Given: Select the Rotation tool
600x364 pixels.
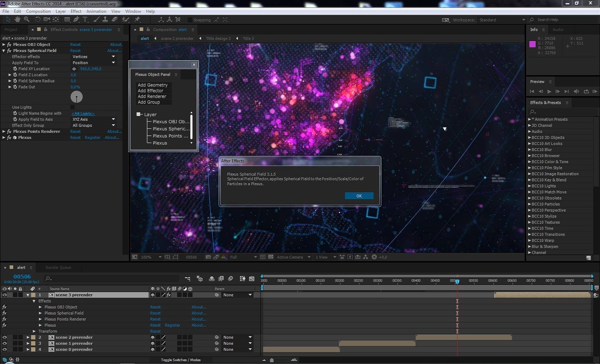Looking at the screenshot, I should pos(38,19).
